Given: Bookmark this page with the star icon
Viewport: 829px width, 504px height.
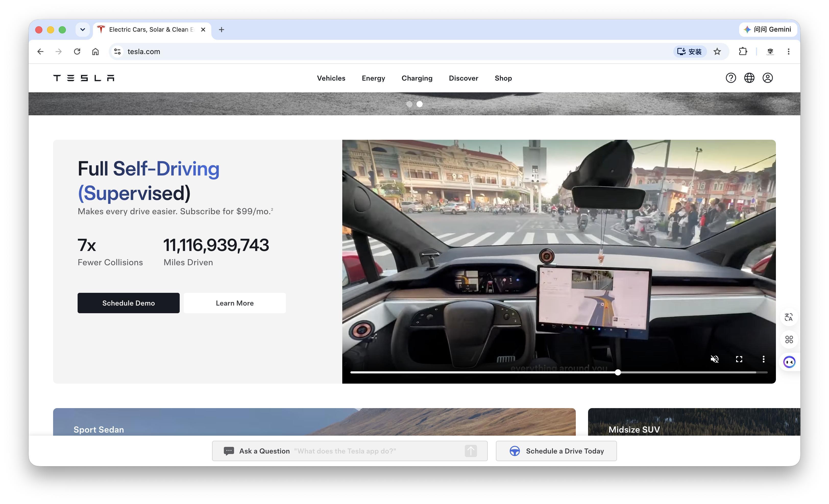Looking at the screenshot, I should click(717, 52).
